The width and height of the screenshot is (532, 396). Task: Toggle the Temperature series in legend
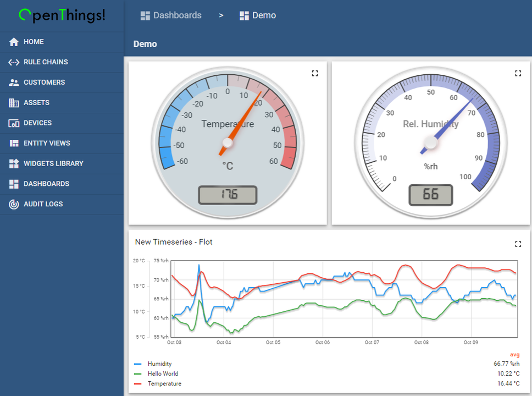pyautogui.click(x=164, y=384)
